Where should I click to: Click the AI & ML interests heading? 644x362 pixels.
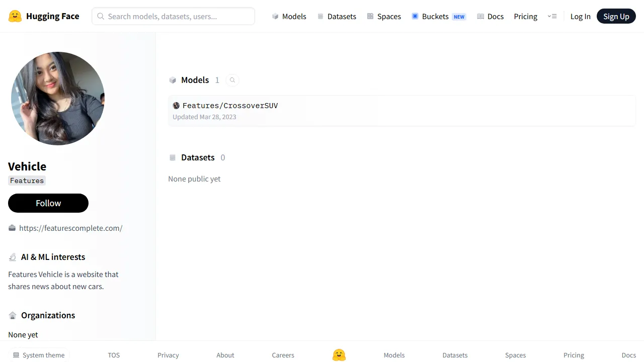53,257
